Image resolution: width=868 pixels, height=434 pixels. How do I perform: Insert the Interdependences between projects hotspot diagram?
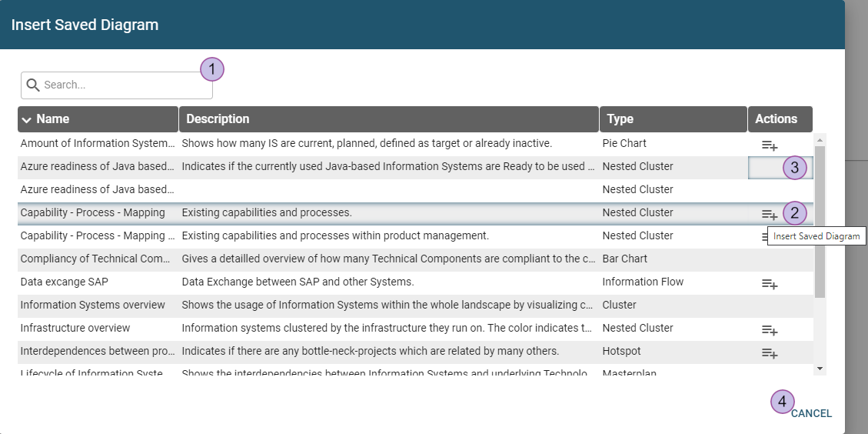coord(770,352)
